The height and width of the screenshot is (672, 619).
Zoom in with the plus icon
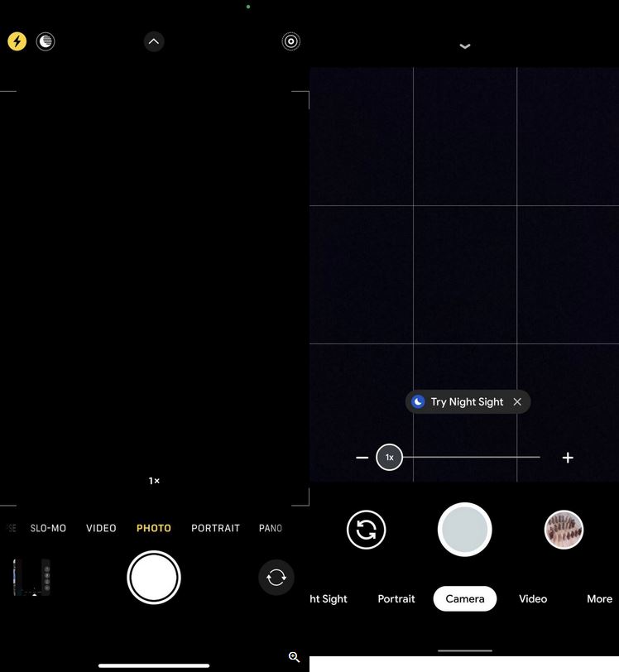pyautogui.click(x=568, y=458)
